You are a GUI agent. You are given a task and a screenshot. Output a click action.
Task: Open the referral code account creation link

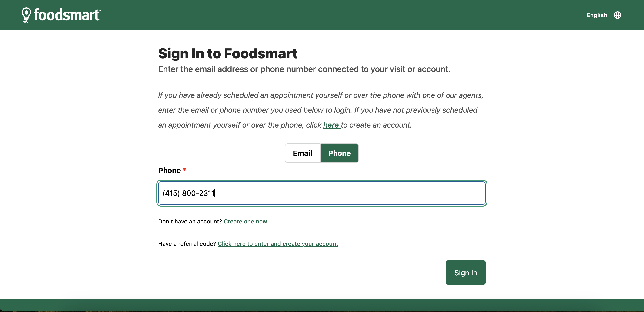[278, 244]
